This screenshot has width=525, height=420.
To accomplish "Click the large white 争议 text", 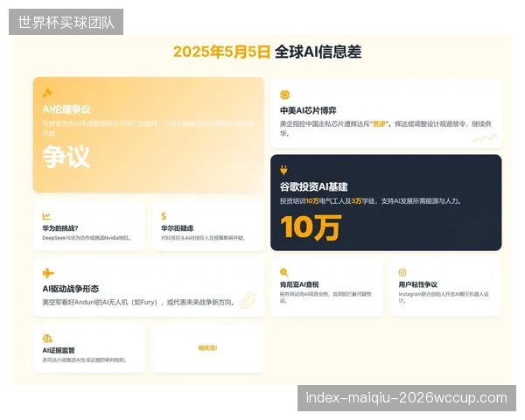I will 66,157.
